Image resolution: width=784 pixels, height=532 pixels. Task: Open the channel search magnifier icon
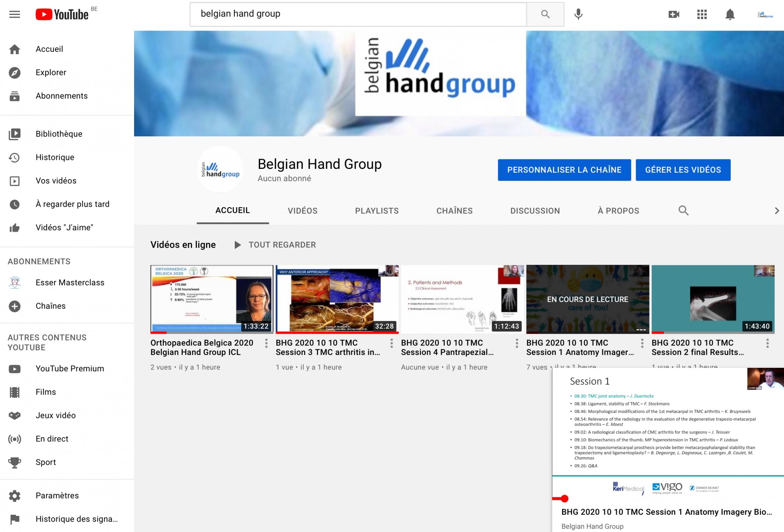click(683, 210)
